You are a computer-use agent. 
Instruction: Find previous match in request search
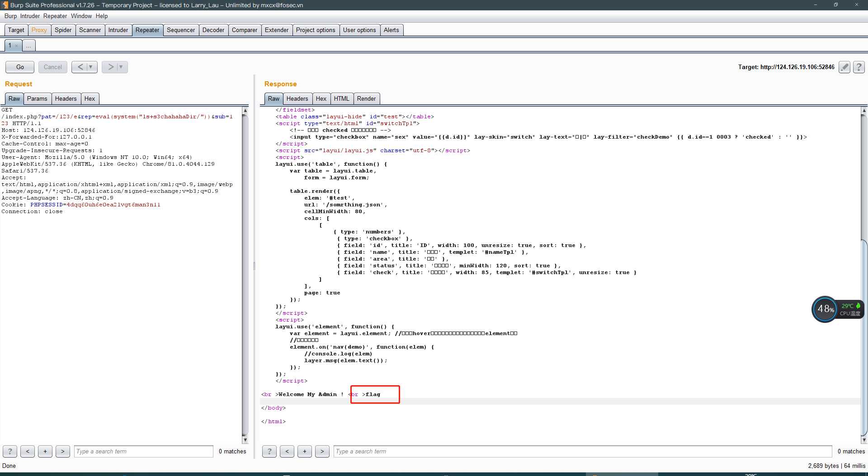click(x=28, y=451)
